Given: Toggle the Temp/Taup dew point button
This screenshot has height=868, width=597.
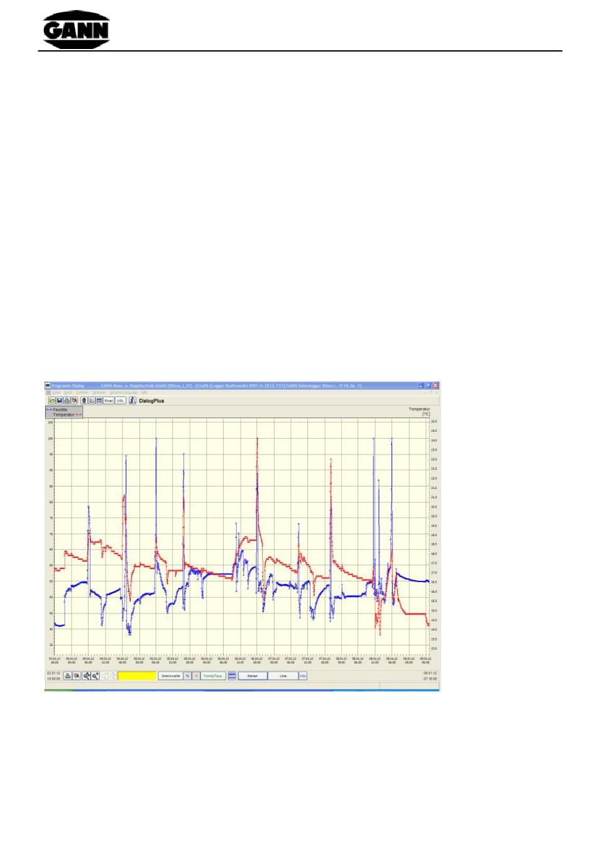Looking at the screenshot, I should (x=213, y=676).
